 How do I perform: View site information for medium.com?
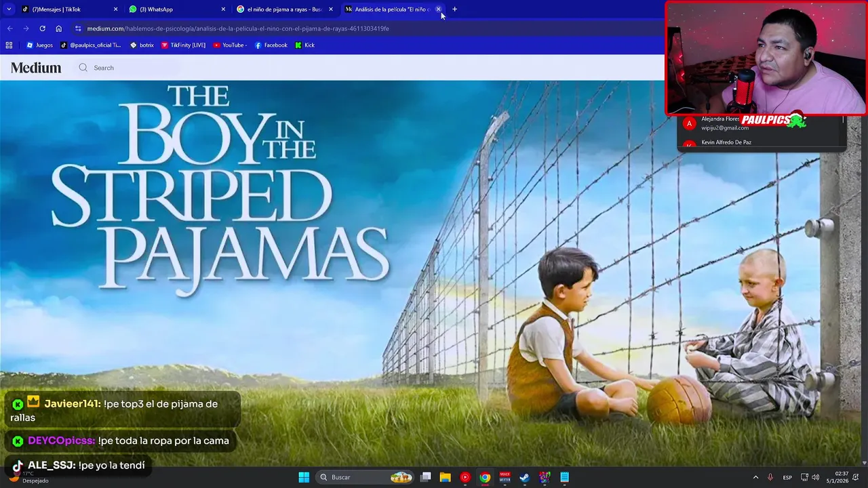[x=78, y=28]
